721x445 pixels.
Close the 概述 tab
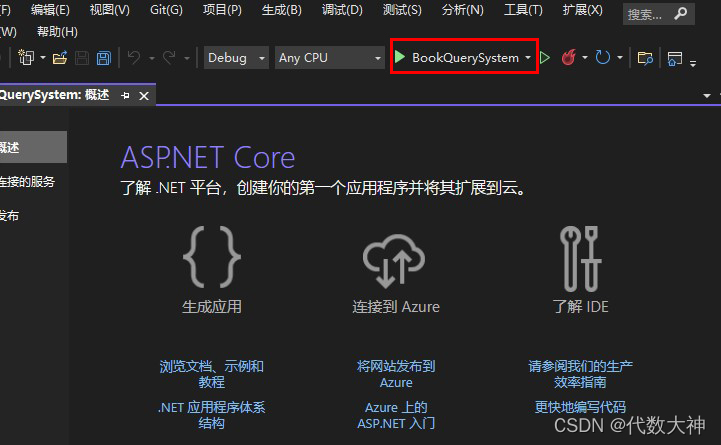tap(144, 96)
